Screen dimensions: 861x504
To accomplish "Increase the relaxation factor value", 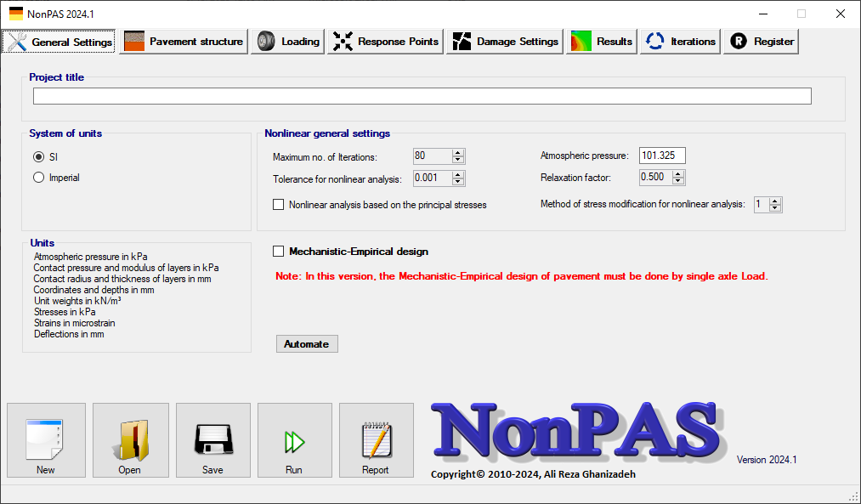I will [x=677, y=173].
